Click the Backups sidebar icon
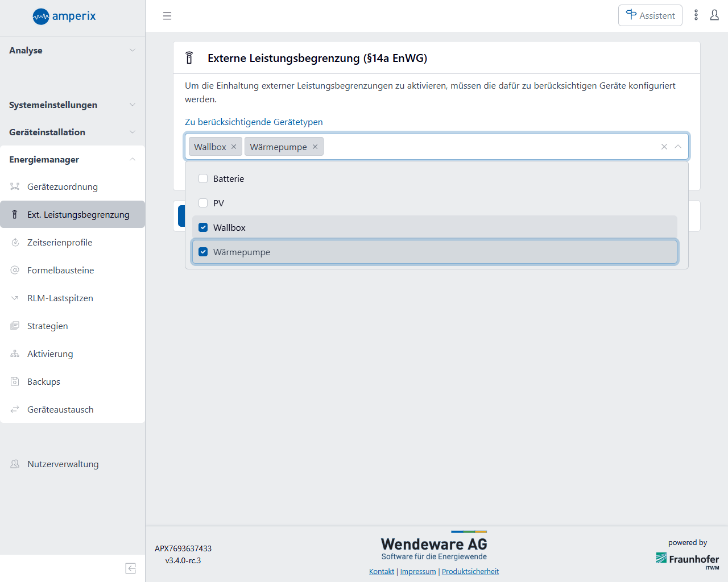This screenshot has width=728, height=582. click(15, 381)
